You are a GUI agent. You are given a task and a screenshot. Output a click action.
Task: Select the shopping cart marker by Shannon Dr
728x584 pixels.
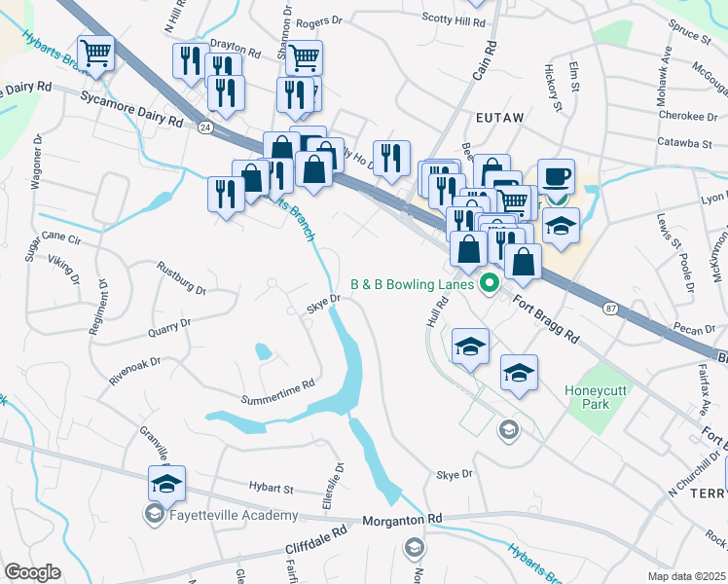(x=304, y=59)
